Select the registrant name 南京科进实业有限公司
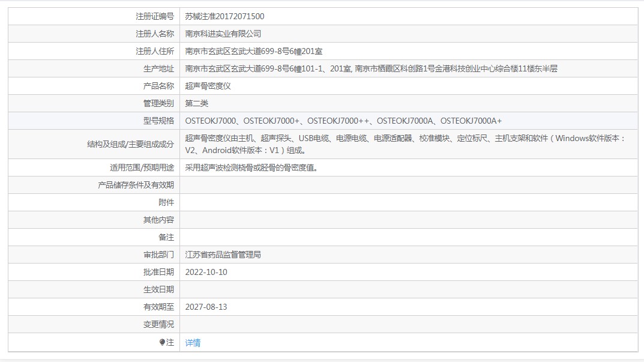The image size is (644, 362). point(223,34)
